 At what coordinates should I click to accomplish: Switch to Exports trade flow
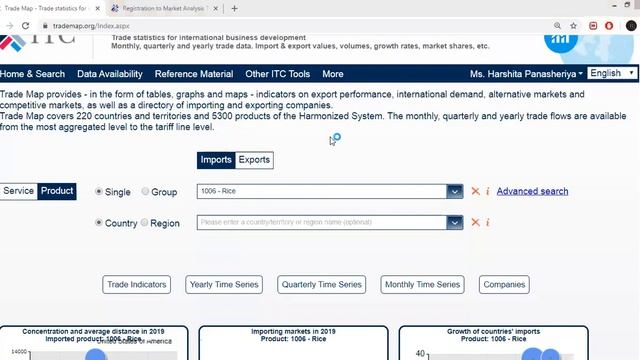[254, 160]
